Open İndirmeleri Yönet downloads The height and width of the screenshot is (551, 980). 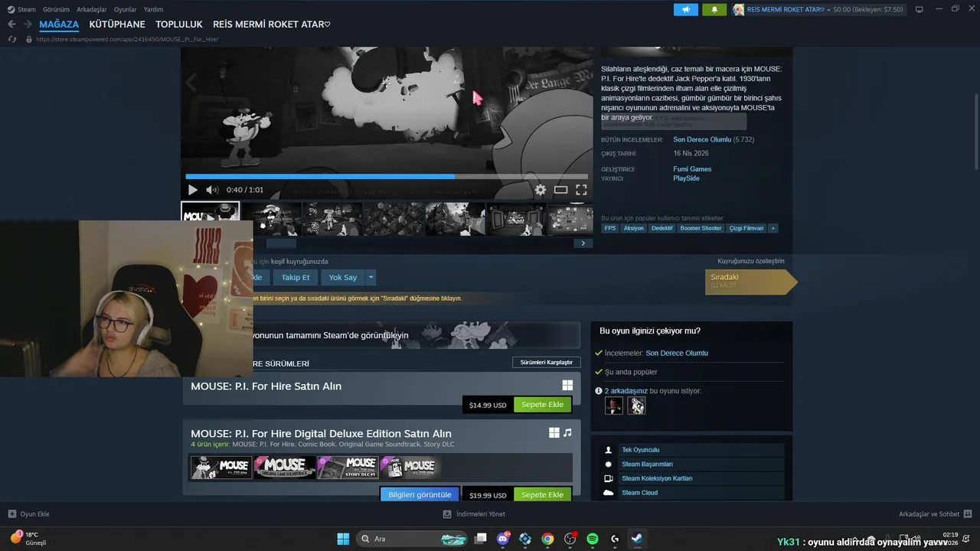[x=475, y=514]
